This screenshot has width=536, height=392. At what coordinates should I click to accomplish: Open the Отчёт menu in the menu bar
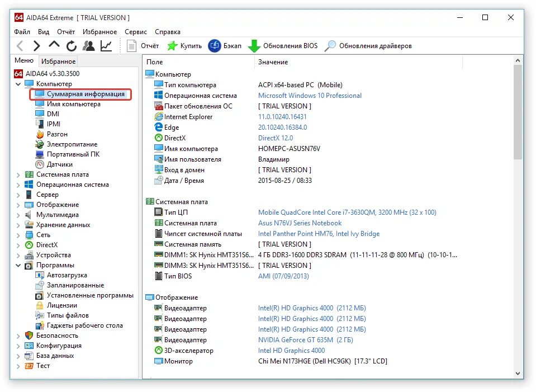tap(66, 32)
